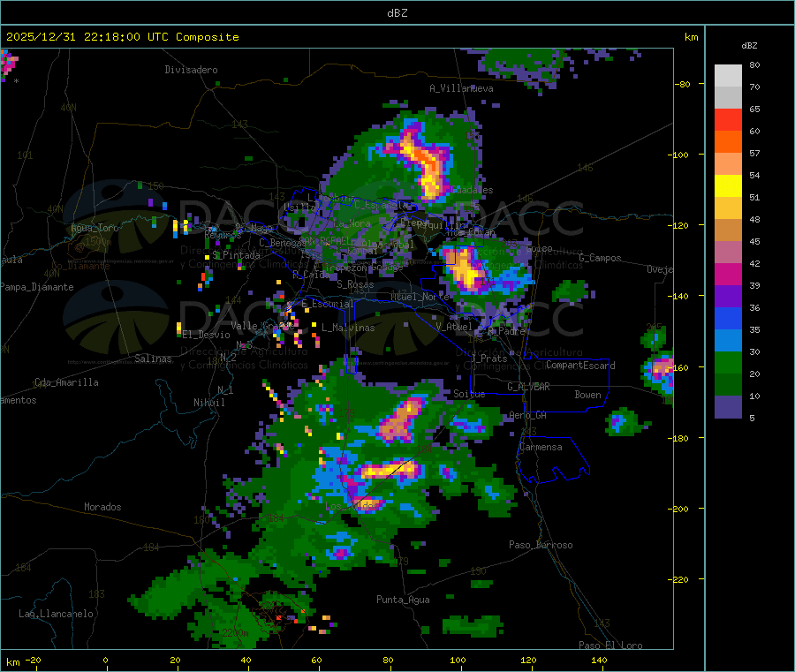Click the Punta_Agua label
This screenshot has width=795, height=672.
tap(403, 600)
